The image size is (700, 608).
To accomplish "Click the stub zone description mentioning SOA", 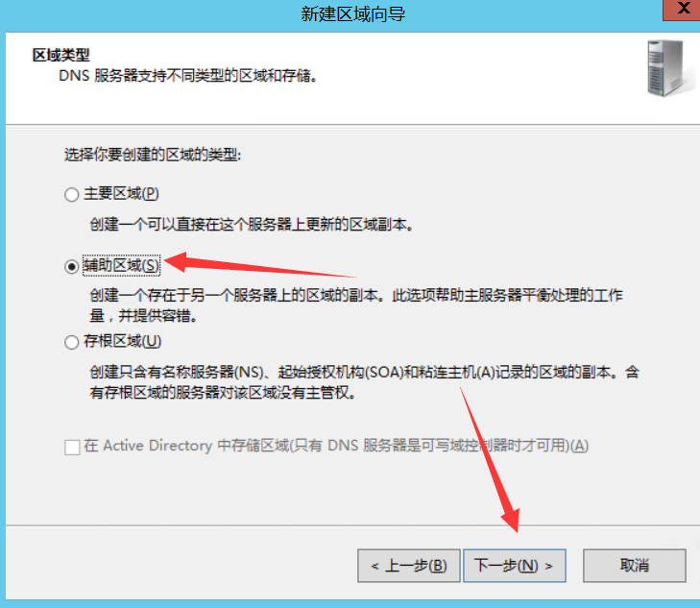I will pyautogui.click(x=364, y=382).
